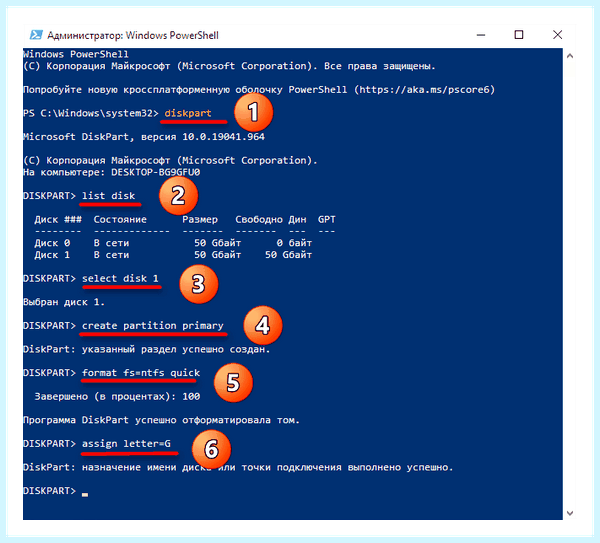
Task: Click the 'Размер' column header
Action: [x=200, y=220]
